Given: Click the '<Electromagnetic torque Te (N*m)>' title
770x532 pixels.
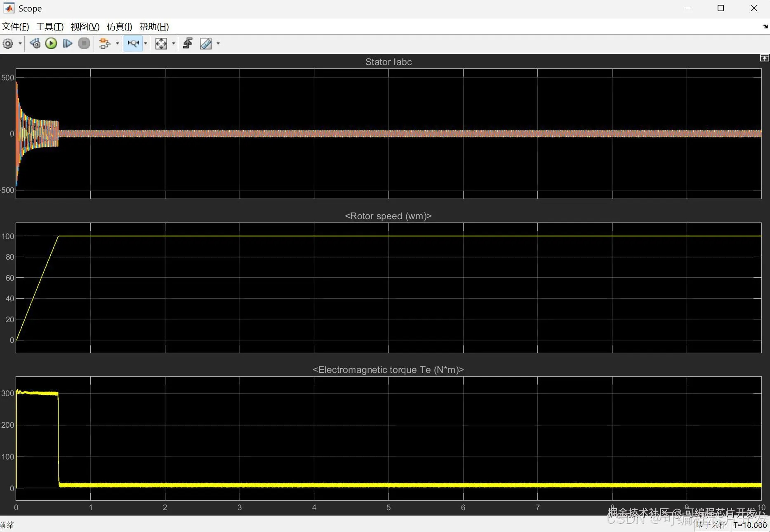Looking at the screenshot, I should click(x=388, y=370).
